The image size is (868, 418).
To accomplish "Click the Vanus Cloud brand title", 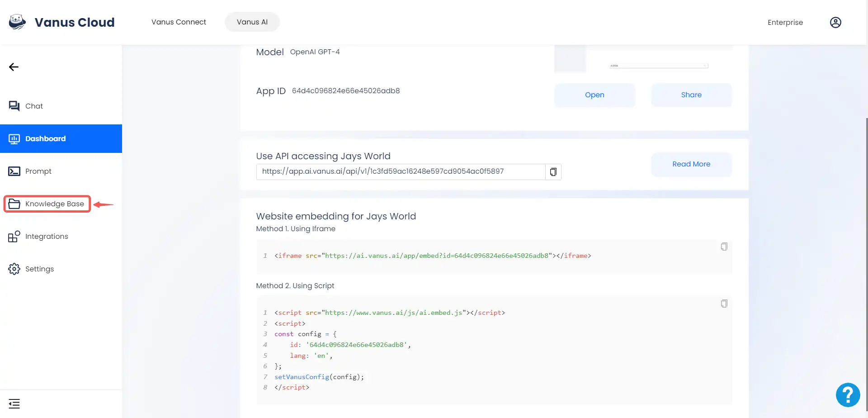I will pos(75,22).
